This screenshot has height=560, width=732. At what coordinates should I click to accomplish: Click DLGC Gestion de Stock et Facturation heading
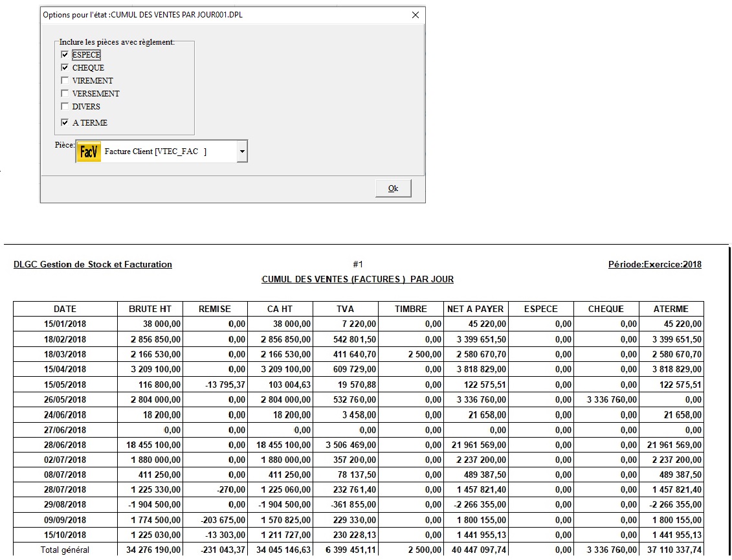pos(93,264)
